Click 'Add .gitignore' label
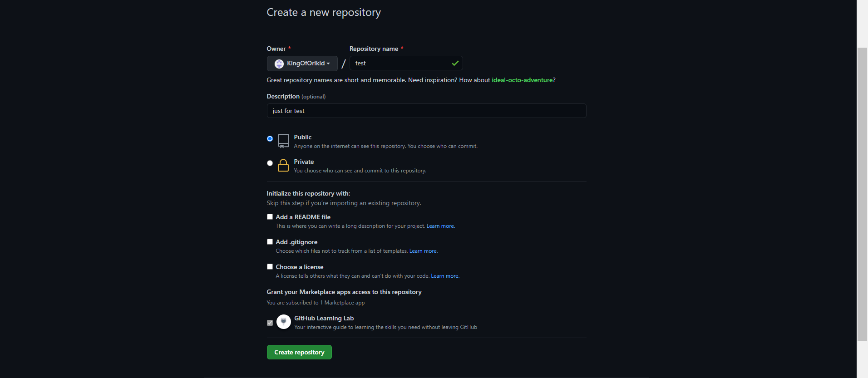 pyautogui.click(x=296, y=242)
